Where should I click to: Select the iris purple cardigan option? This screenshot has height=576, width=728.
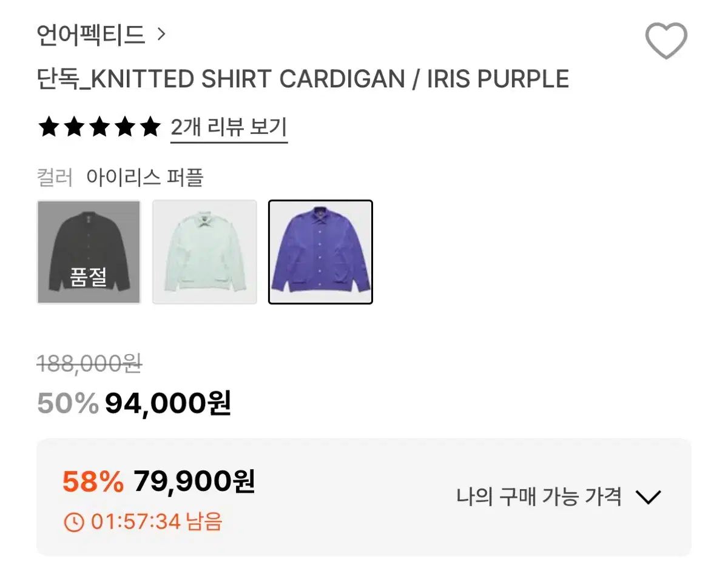click(320, 252)
